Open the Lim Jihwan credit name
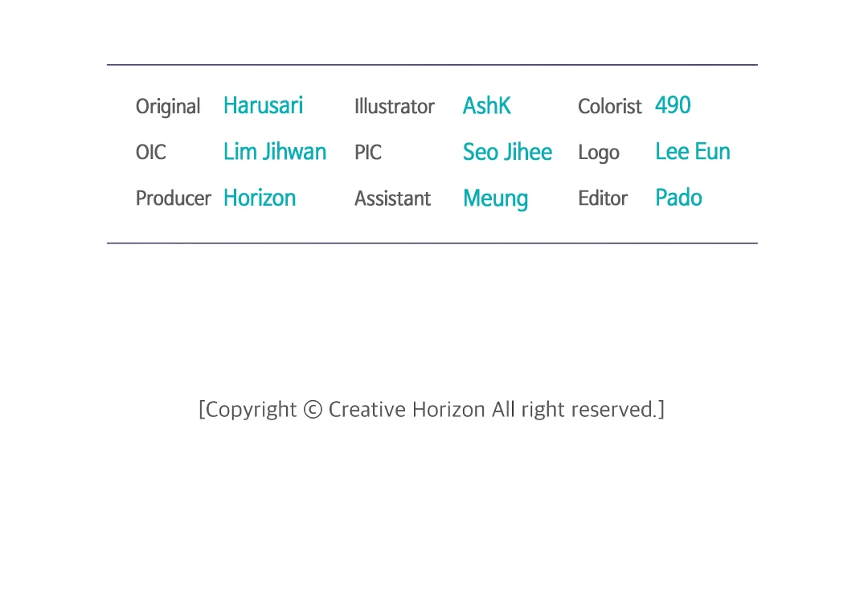Viewport: 868px width, 589px height. click(x=274, y=152)
